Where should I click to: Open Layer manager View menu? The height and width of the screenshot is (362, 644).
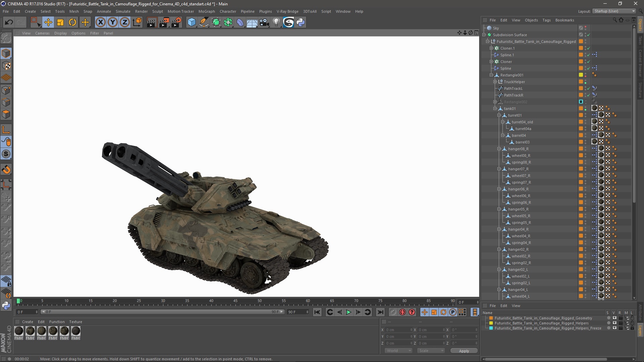click(x=516, y=306)
